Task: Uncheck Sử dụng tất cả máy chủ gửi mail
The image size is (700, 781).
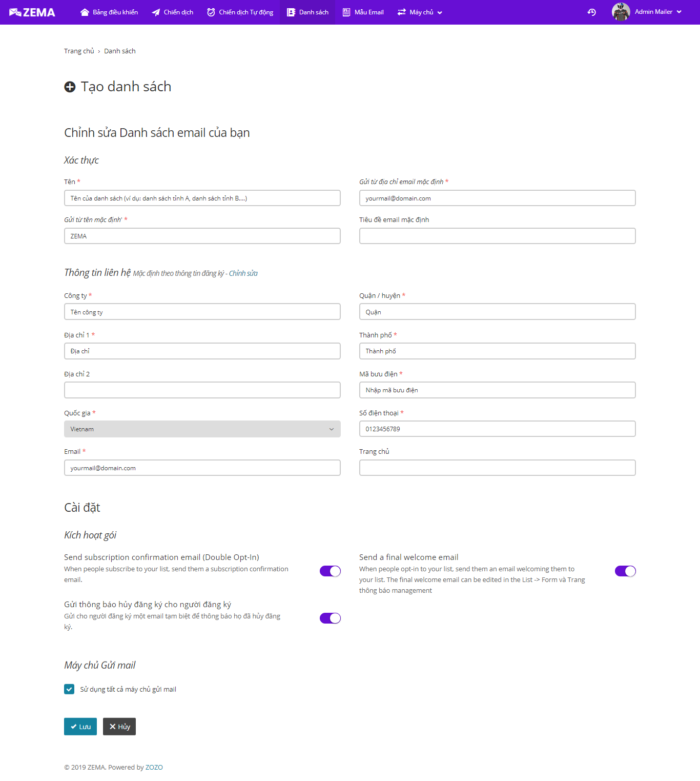Action: tap(69, 689)
